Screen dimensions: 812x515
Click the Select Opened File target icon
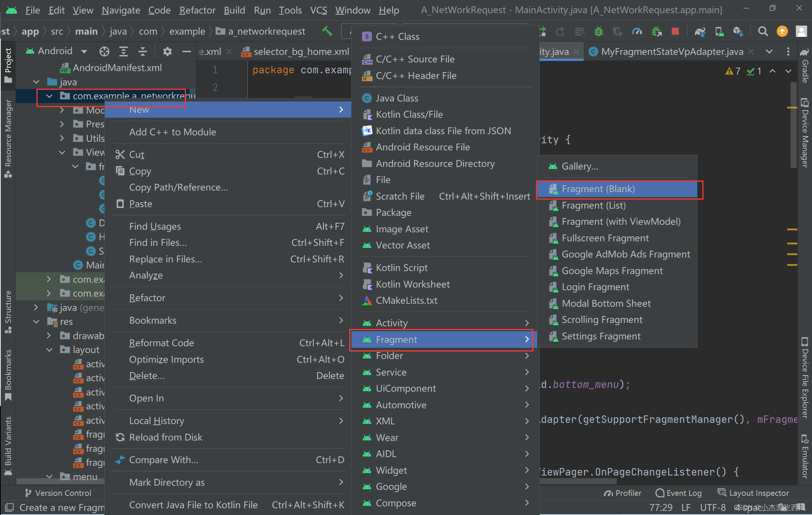pos(104,51)
